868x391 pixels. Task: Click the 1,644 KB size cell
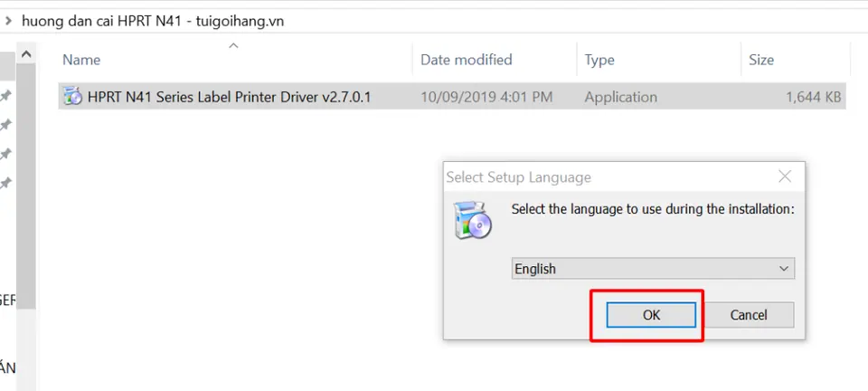click(813, 98)
